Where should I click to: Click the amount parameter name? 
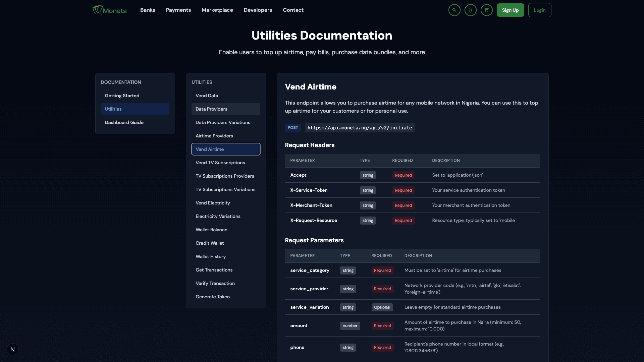point(299,325)
